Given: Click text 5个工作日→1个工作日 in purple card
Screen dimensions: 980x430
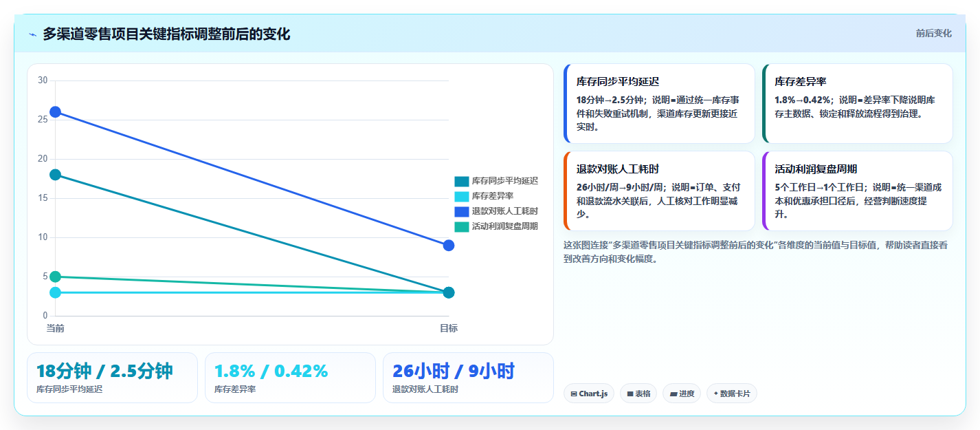Looking at the screenshot, I should (821, 187).
